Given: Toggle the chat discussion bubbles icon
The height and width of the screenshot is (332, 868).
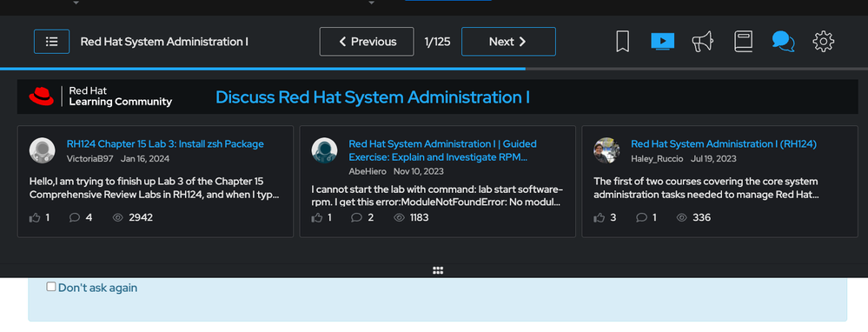Looking at the screenshot, I should [784, 42].
